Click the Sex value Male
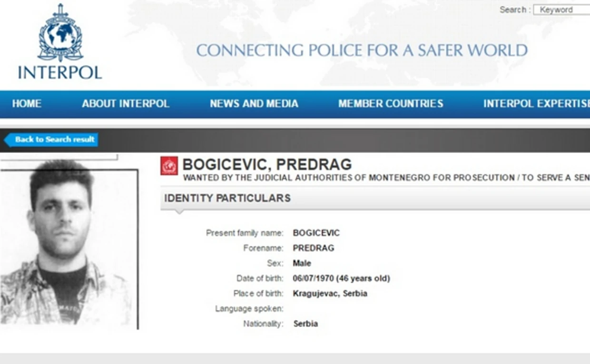The image size is (590, 364). point(302,263)
